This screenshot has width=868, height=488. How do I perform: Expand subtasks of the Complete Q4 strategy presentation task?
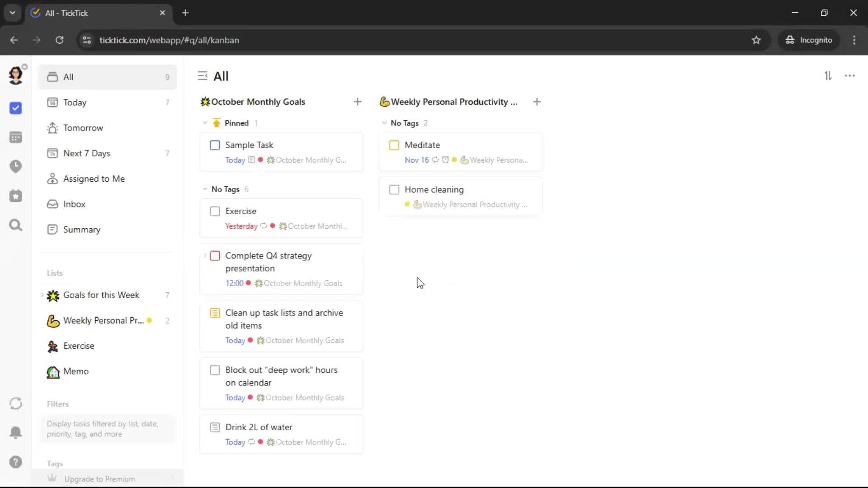(x=205, y=256)
